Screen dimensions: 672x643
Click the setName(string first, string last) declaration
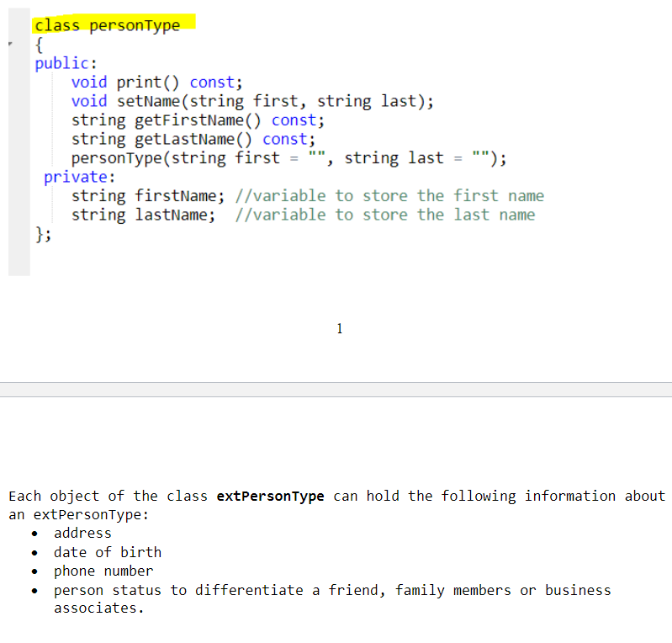pyautogui.click(x=252, y=101)
